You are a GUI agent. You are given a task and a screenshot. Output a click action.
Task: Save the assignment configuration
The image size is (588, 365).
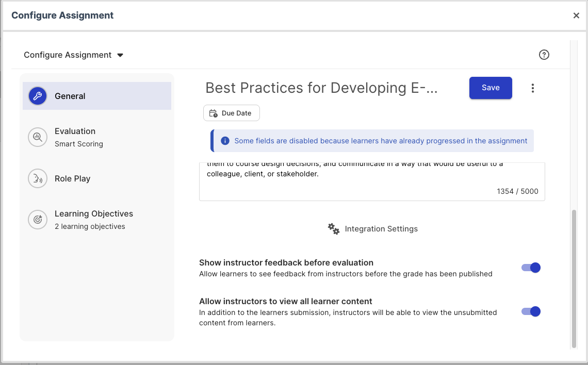click(491, 88)
